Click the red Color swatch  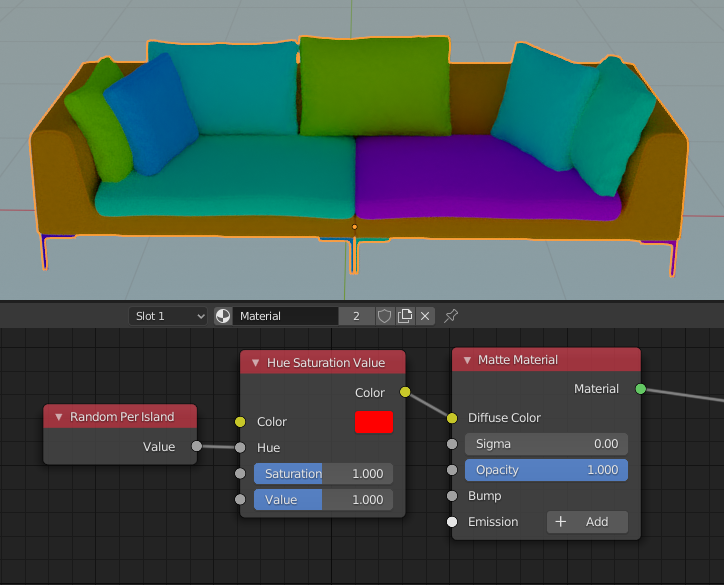(x=374, y=422)
